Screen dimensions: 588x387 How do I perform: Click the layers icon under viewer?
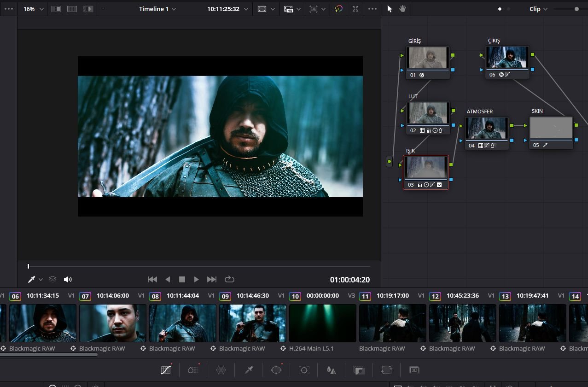(x=52, y=279)
